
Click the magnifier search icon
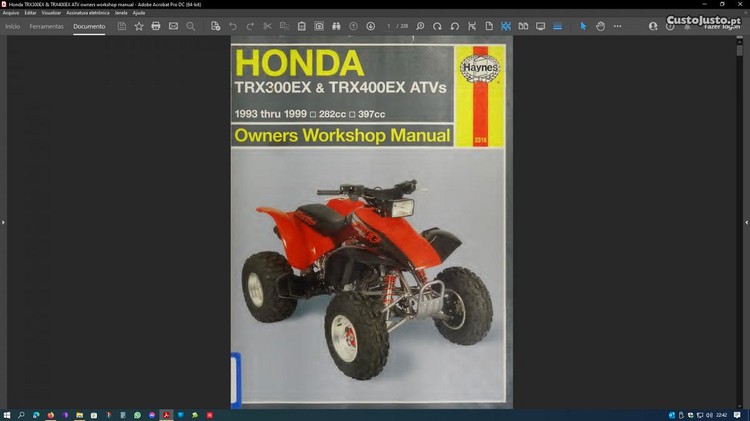[191, 26]
